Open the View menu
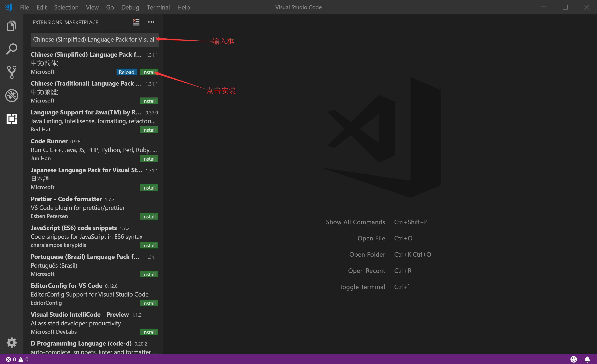 (x=92, y=7)
